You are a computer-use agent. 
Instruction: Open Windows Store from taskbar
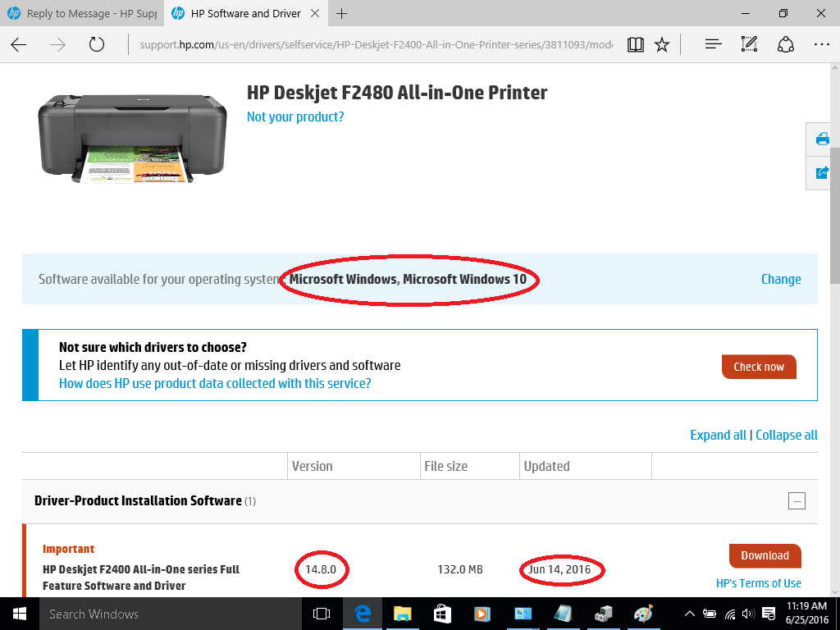(442, 614)
